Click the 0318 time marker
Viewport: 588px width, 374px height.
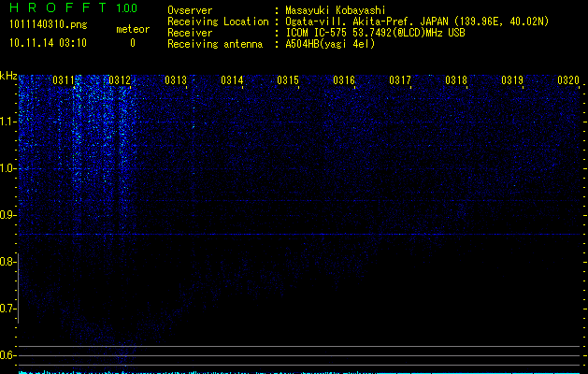pyautogui.click(x=456, y=80)
